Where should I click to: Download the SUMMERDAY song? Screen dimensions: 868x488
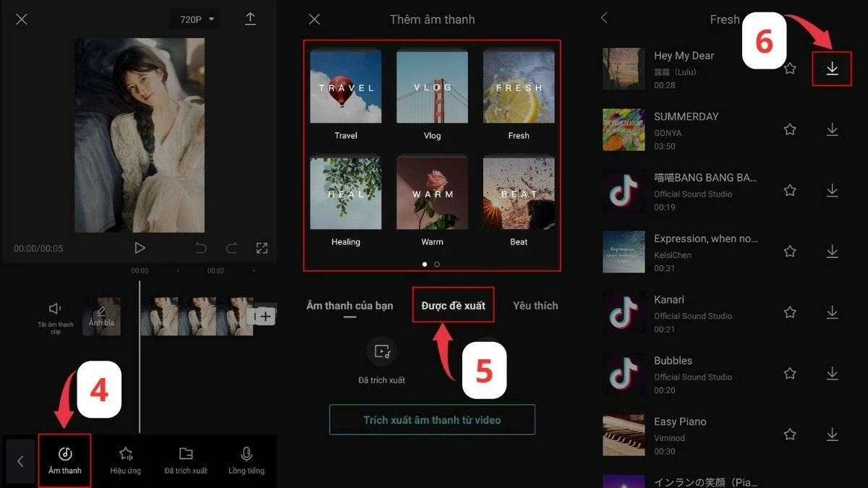click(832, 129)
